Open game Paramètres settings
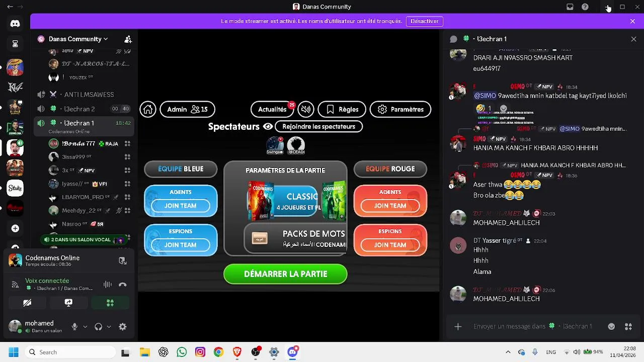This screenshot has width=644, height=362. [x=400, y=109]
